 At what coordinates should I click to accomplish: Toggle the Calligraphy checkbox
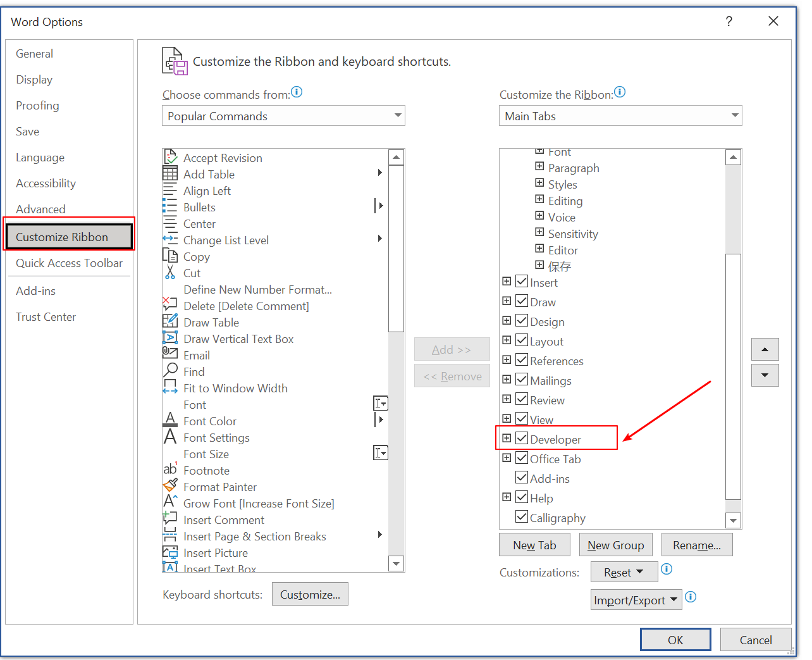coord(522,516)
